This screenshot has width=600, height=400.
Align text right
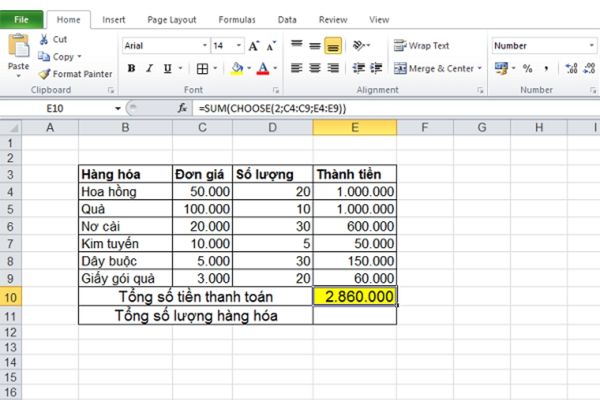(x=333, y=68)
